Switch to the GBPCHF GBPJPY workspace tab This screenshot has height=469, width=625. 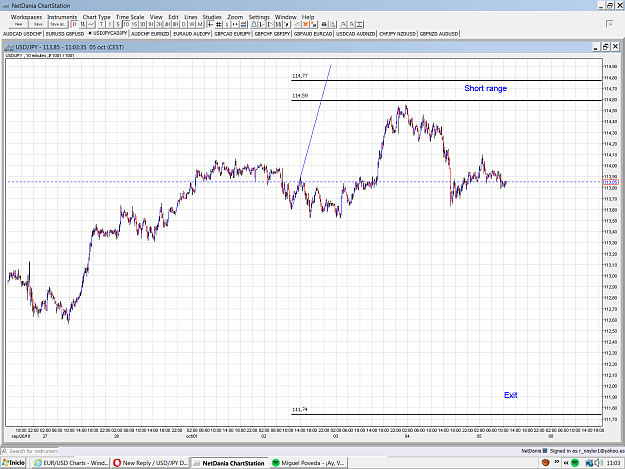coord(272,34)
